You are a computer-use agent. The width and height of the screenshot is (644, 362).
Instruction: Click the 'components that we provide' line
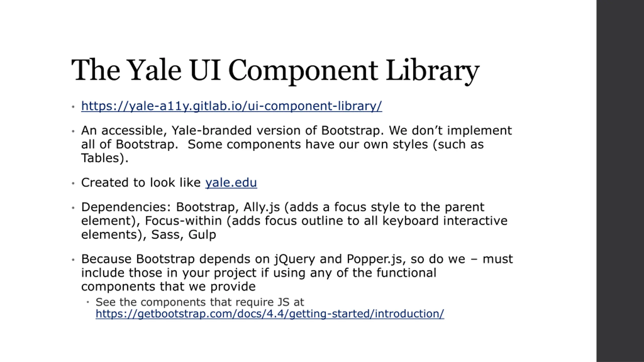point(168,287)
